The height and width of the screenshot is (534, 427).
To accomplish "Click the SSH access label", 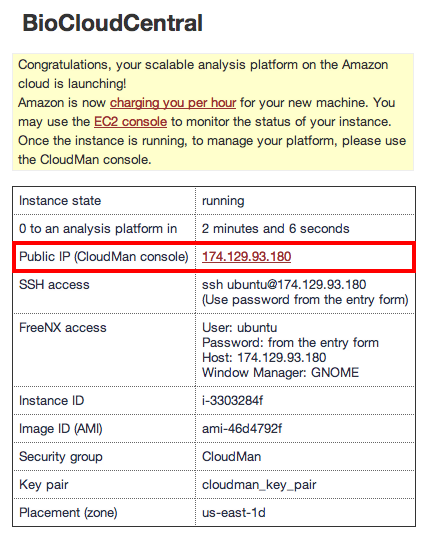I will [54, 285].
